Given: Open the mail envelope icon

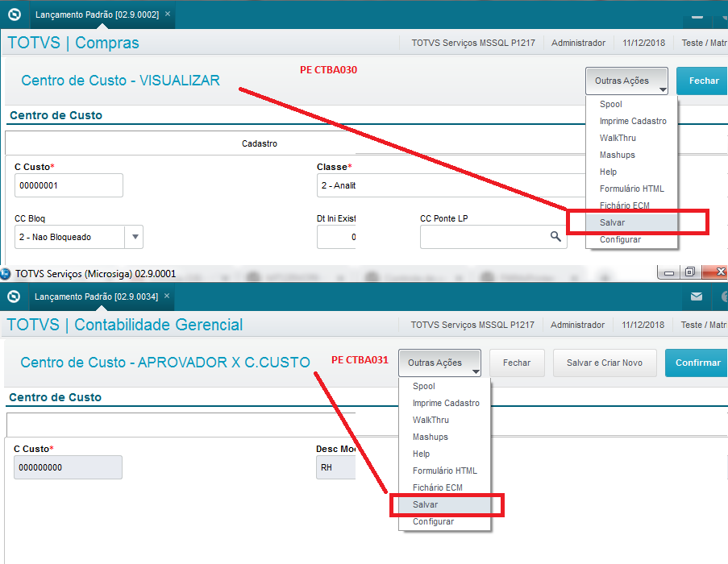Looking at the screenshot, I should tap(697, 297).
